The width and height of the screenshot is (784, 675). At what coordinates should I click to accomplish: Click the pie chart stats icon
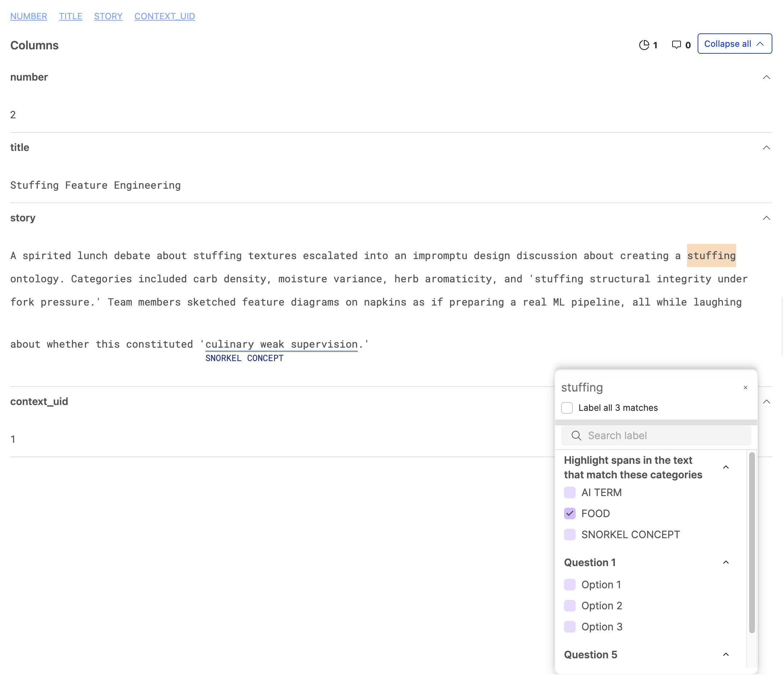click(x=644, y=44)
